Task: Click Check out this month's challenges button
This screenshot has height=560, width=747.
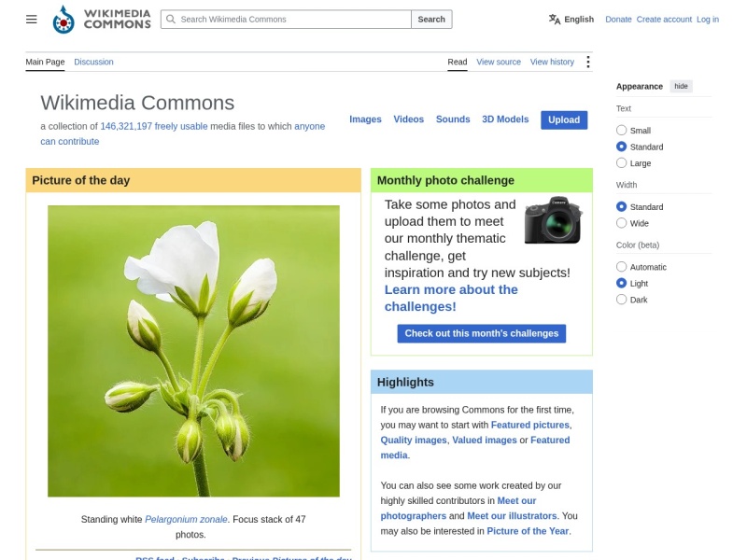Action: (x=482, y=333)
